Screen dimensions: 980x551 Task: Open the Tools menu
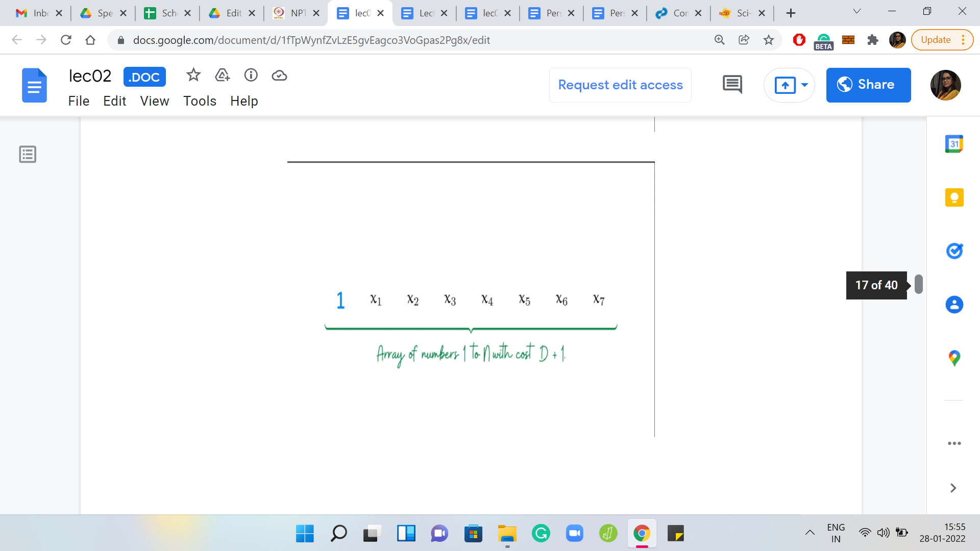click(200, 101)
